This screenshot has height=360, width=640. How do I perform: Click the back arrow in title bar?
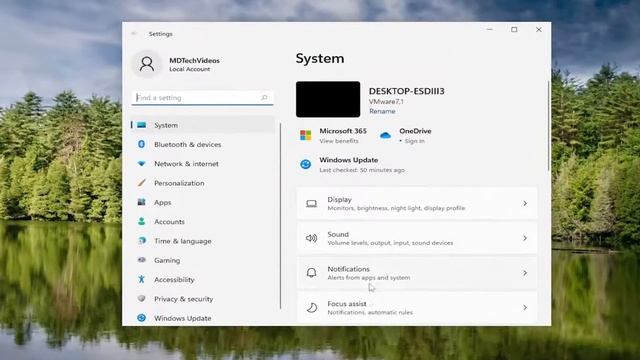[134, 34]
